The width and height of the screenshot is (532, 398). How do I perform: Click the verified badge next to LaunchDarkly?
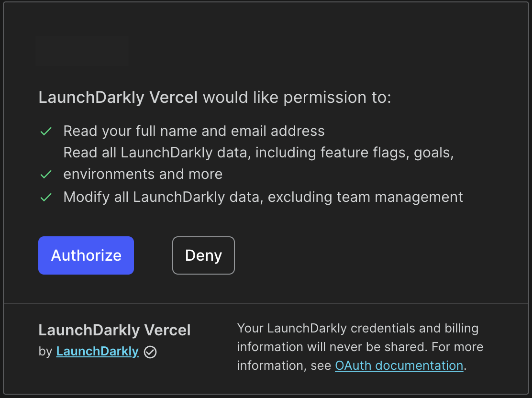150,352
